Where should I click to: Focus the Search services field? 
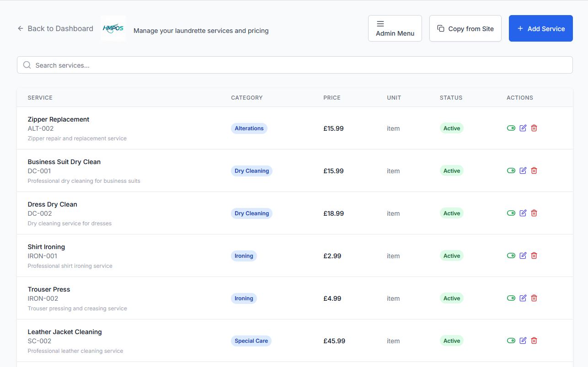295,65
